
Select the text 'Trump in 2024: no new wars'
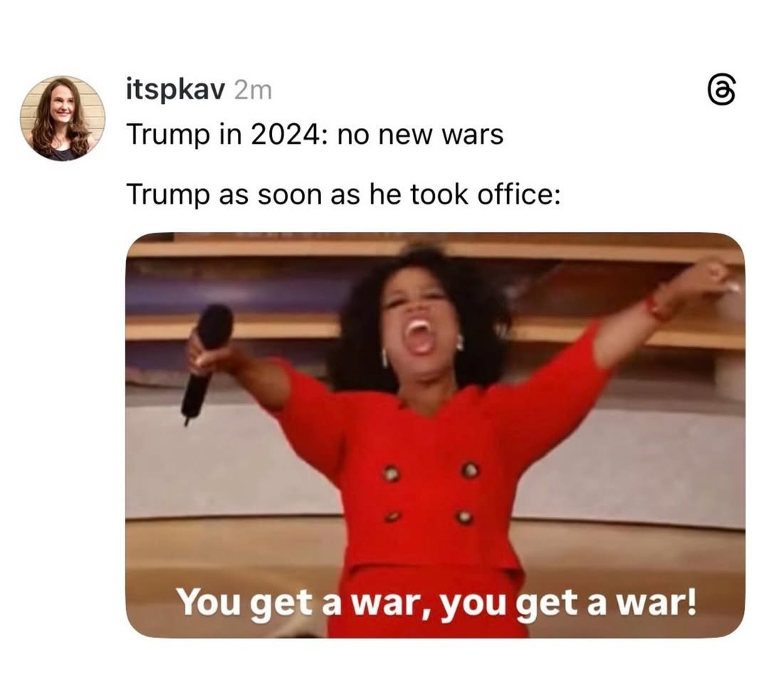click(x=315, y=135)
